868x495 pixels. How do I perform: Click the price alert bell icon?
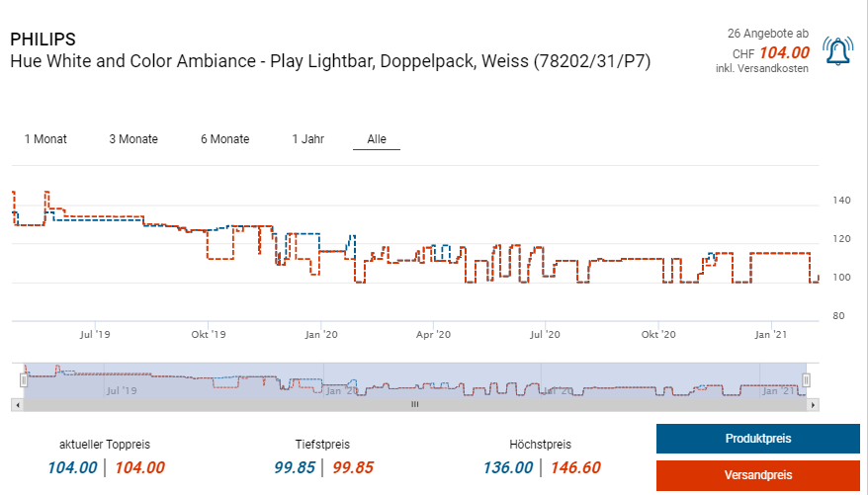[x=839, y=50]
